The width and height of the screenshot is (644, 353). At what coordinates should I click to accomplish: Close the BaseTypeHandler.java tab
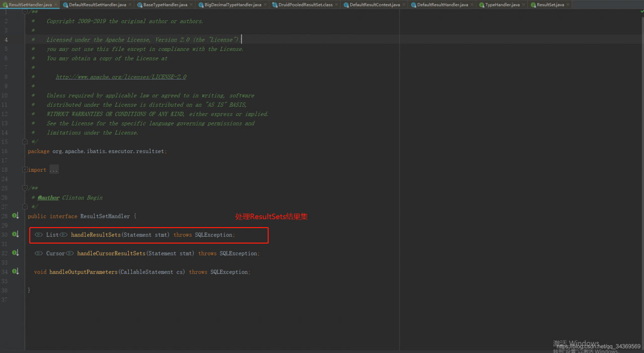191,5
